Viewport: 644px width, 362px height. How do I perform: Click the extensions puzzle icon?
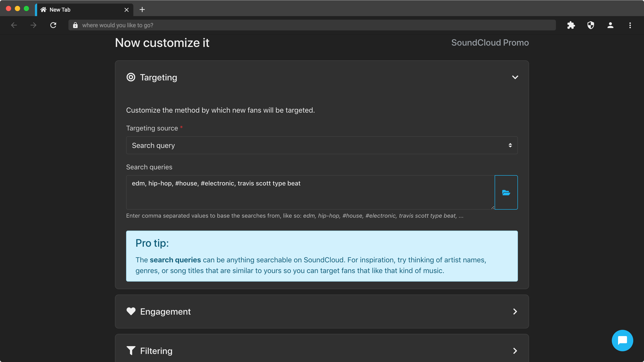[571, 25]
